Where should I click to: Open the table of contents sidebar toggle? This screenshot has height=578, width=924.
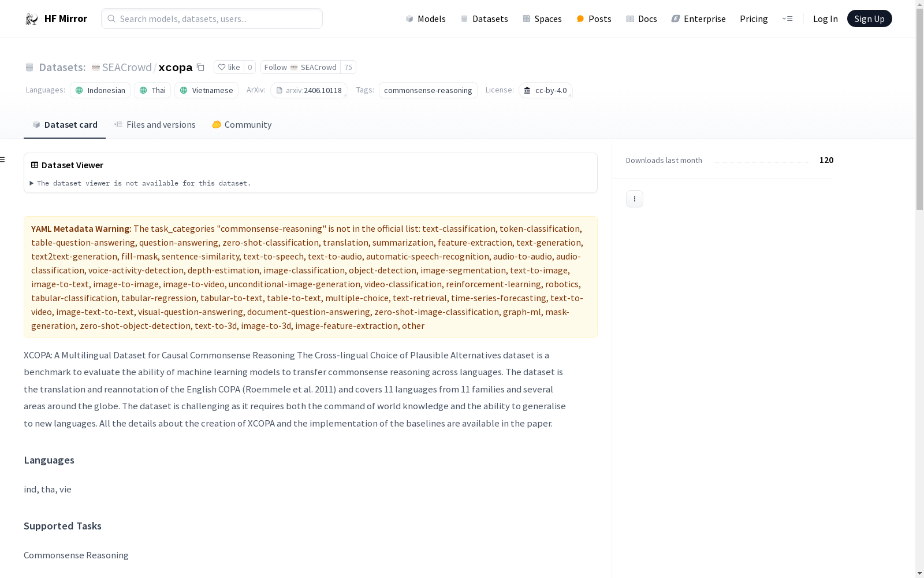click(2, 160)
